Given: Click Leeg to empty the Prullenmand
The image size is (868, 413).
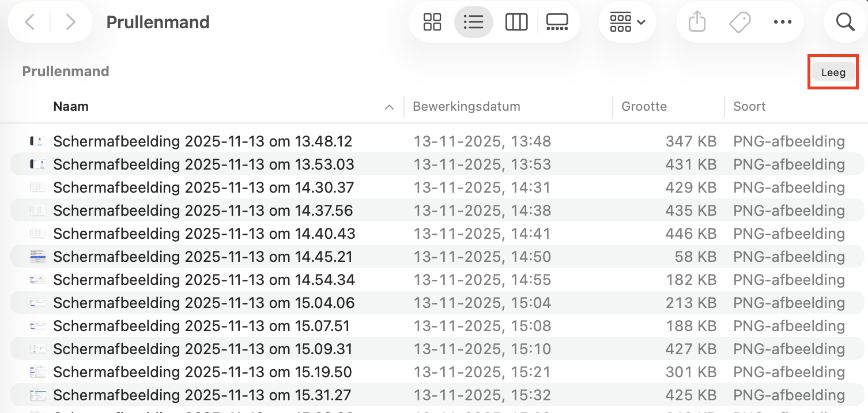Looking at the screenshot, I should (x=832, y=72).
